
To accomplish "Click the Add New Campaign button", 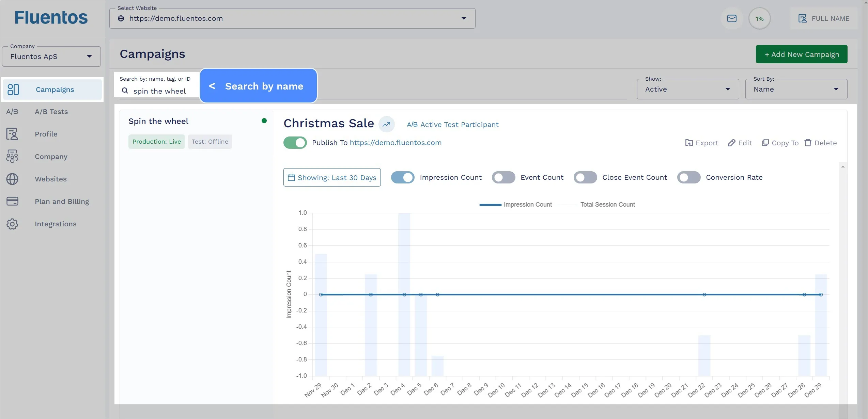I will pyautogui.click(x=802, y=54).
